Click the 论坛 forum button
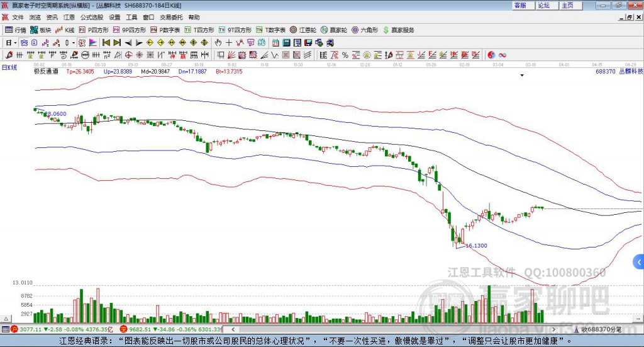Viewport: 644px width, 347px height. click(x=547, y=5)
